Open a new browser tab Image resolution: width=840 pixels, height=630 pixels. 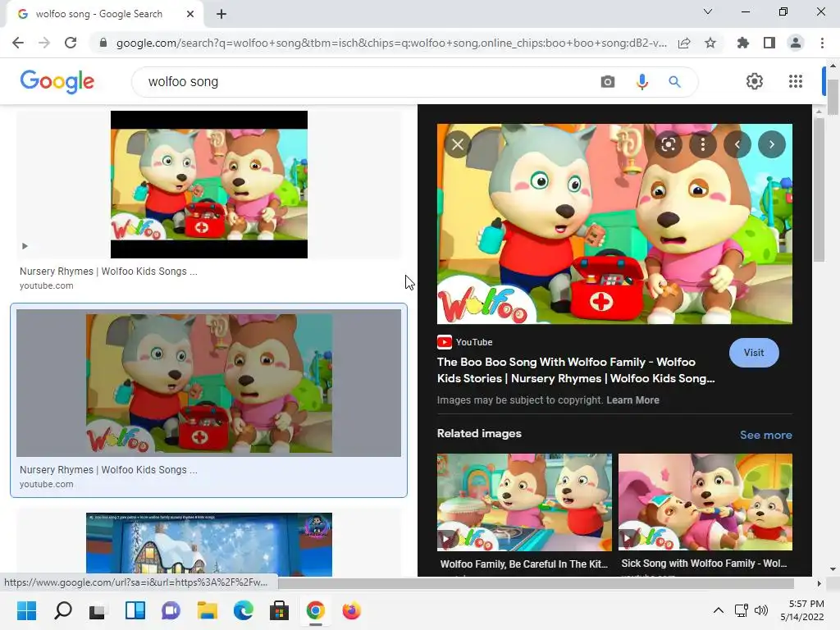[221, 14]
